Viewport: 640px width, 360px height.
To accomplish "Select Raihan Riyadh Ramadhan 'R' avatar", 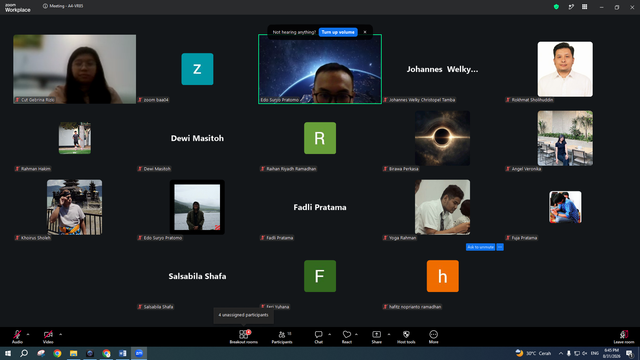I will click(320, 138).
